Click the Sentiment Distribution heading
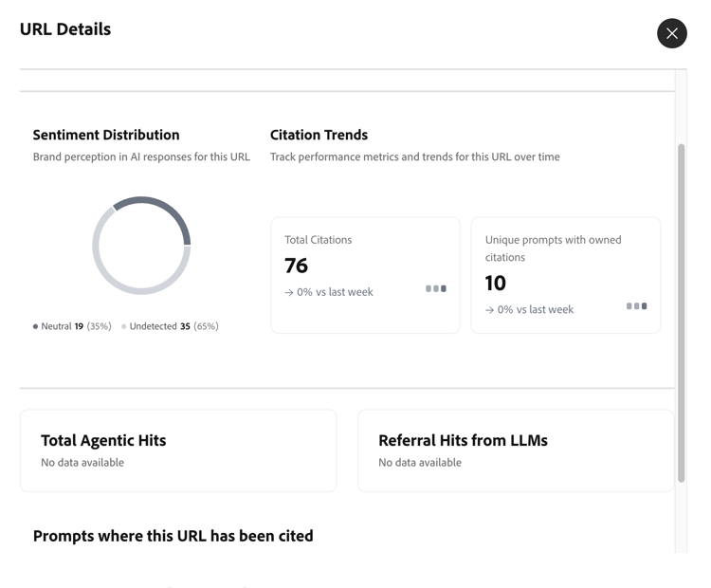Viewport: 711px width, 588px height. (x=106, y=135)
